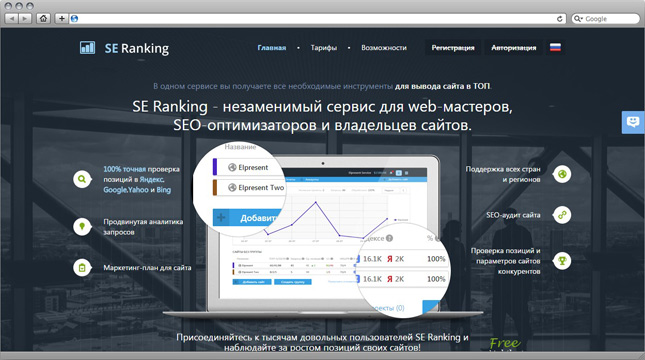Click the chain link SEO audit icon
Image resolution: width=645 pixels, height=360 pixels.
click(562, 215)
